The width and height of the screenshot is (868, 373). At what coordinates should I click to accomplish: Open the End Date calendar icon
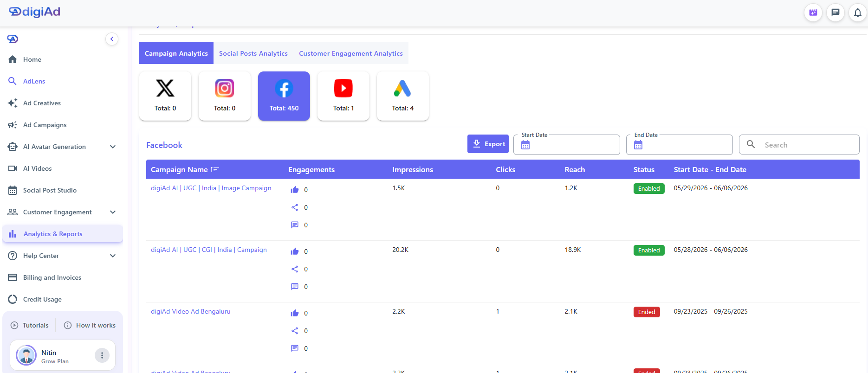coord(638,145)
